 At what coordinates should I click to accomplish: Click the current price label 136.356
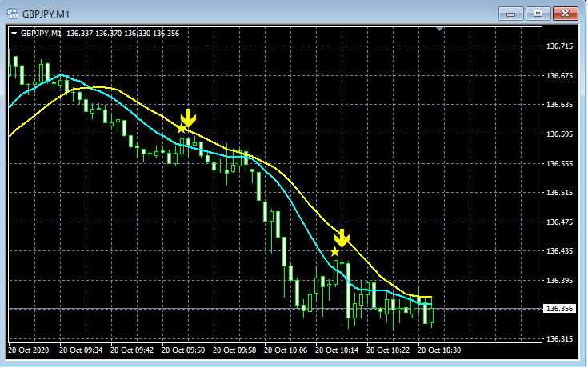(559, 309)
